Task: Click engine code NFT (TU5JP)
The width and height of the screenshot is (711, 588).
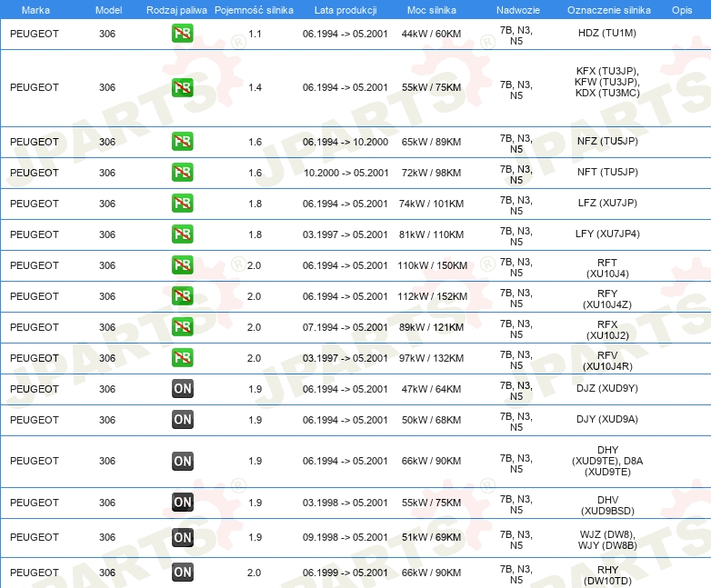Action: pyautogui.click(x=607, y=172)
